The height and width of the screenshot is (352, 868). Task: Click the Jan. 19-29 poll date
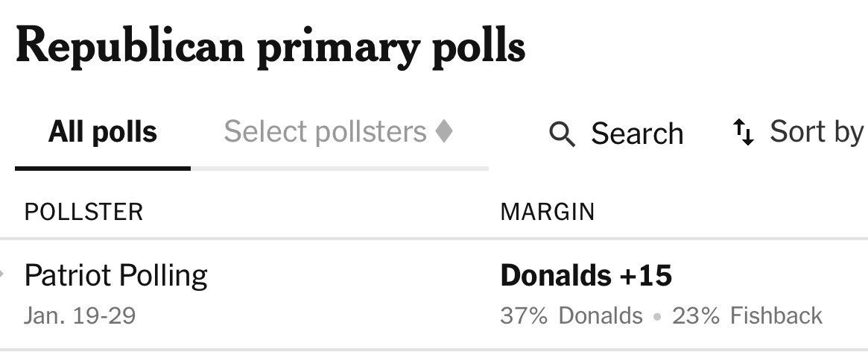pos(80,315)
